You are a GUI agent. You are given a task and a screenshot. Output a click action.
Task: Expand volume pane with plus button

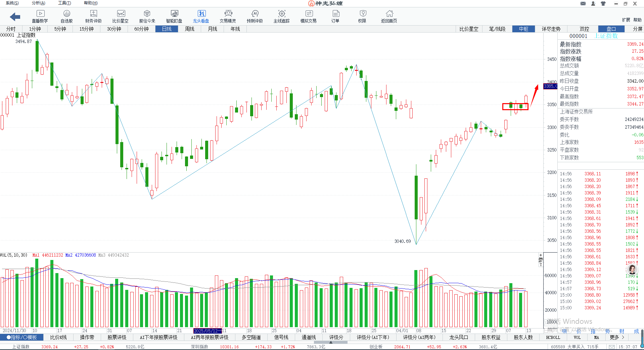(x=541, y=256)
